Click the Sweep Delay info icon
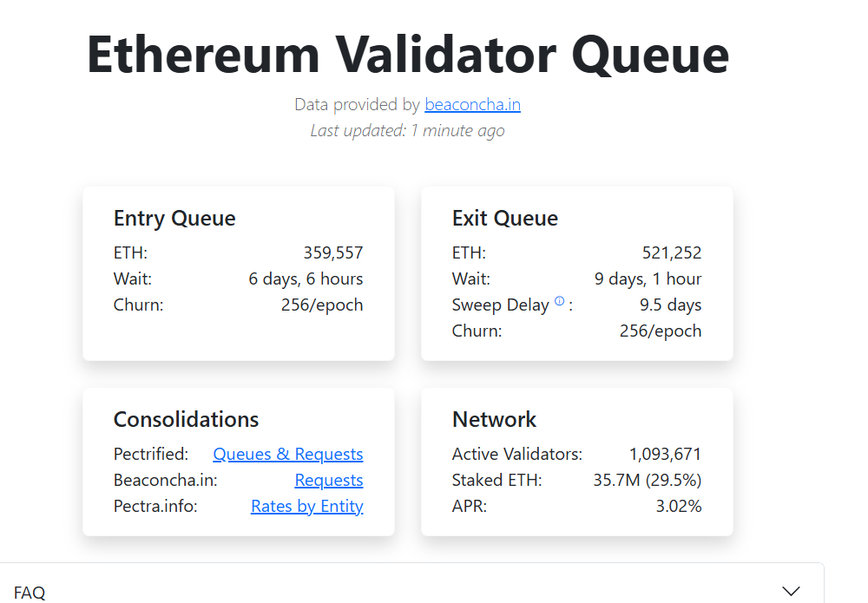868x603 pixels. pos(559,301)
